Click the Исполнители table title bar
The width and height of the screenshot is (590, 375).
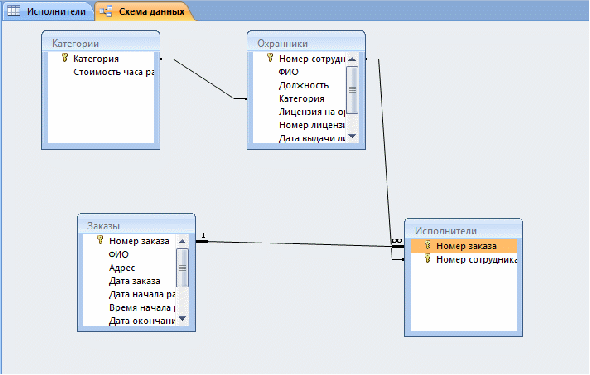tap(463, 229)
